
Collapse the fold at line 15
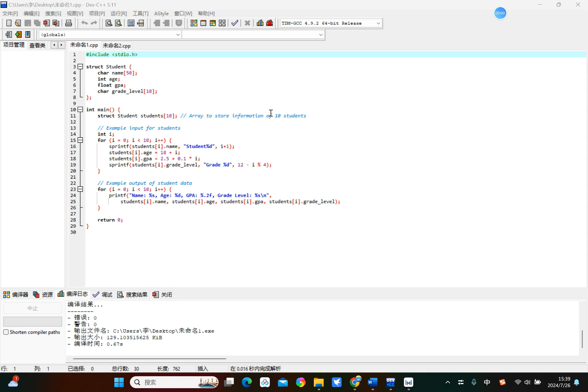click(x=80, y=140)
